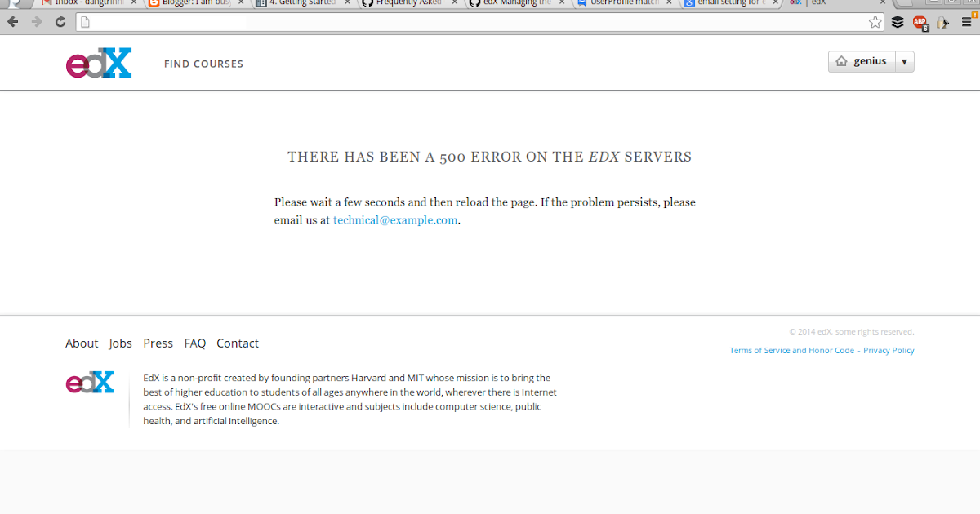Image resolution: width=980 pixels, height=514 pixels.
Task: Close the Gmail Inbox tab
Action: (x=134, y=2)
